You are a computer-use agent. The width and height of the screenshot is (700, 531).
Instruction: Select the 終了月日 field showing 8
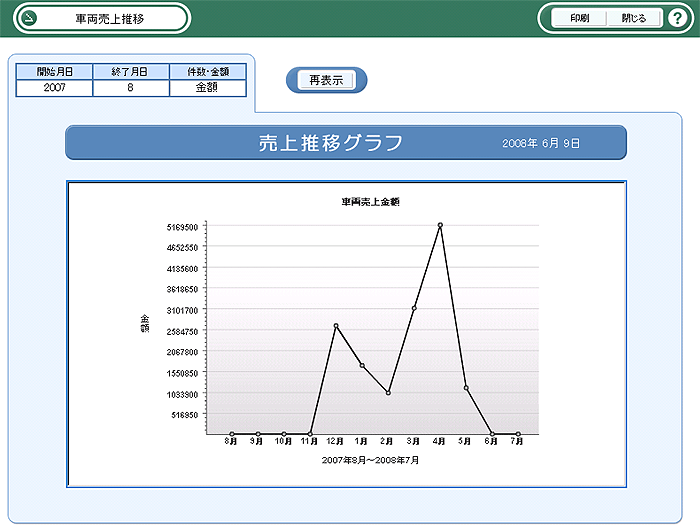click(x=130, y=88)
